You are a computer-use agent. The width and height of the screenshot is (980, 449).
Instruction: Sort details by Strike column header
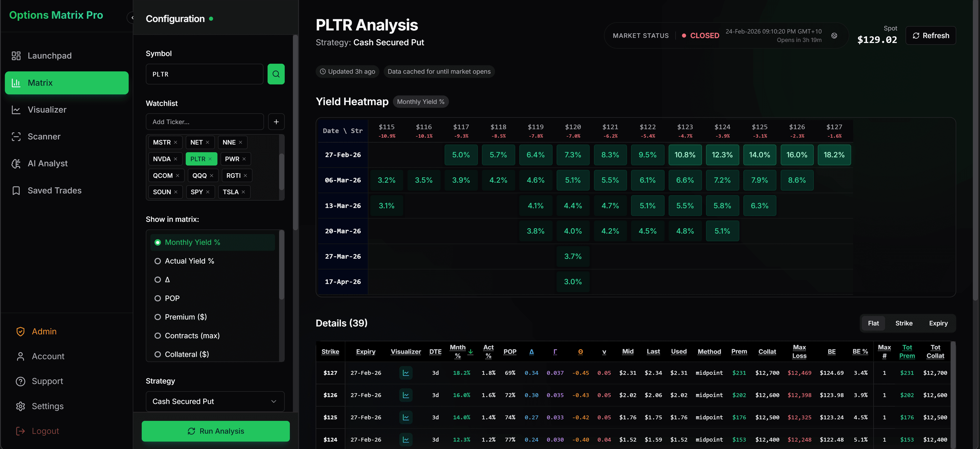pyautogui.click(x=330, y=352)
